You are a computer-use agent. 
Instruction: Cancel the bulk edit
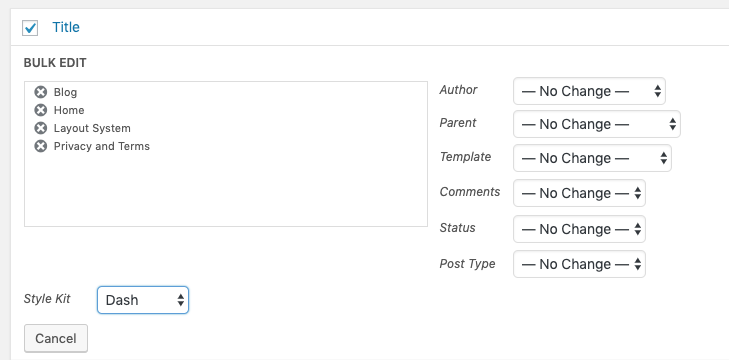tap(56, 339)
